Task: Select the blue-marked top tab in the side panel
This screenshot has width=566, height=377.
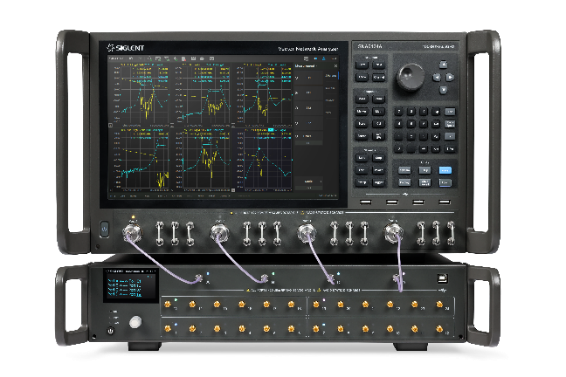Action: pos(331,76)
